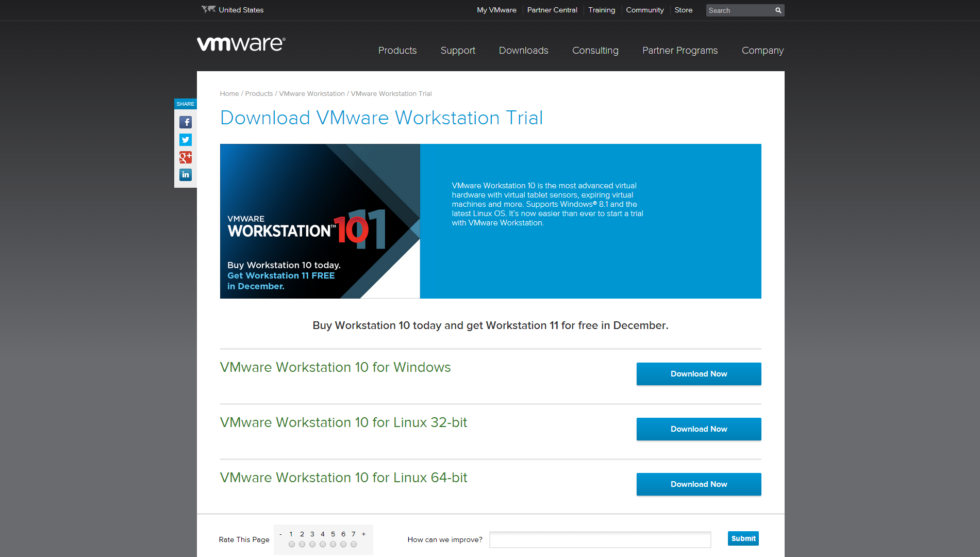Open the Community link
Screen dimensions: 980x557
click(x=645, y=10)
